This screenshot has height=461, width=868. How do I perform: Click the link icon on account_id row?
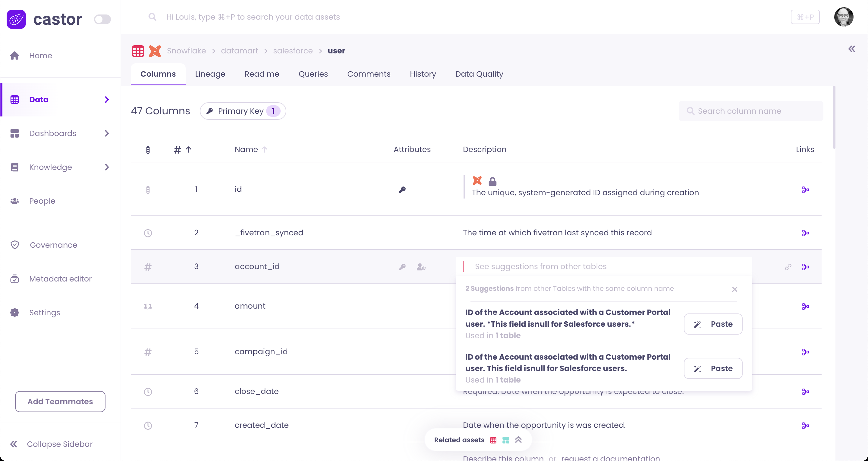(x=788, y=267)
